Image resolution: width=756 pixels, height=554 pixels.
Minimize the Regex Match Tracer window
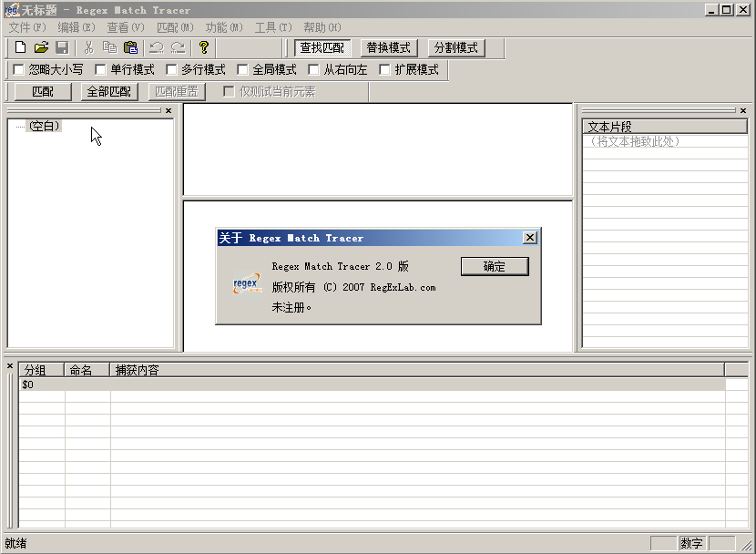click(x=711, y=10)
